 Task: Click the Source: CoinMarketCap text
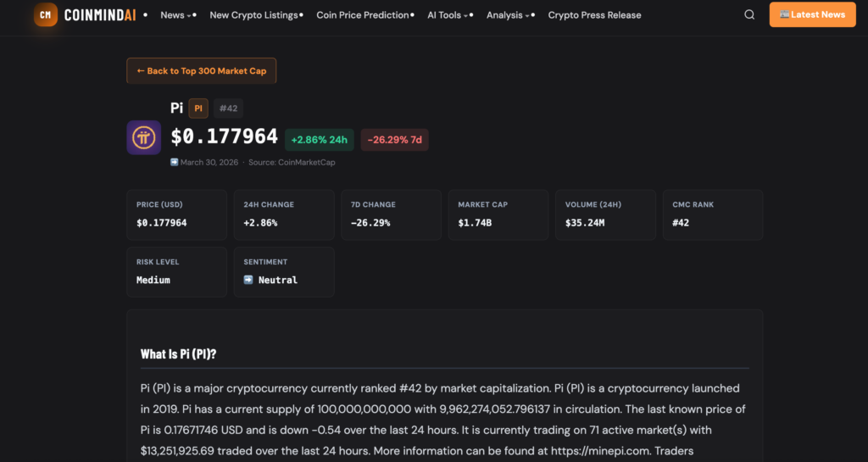pyautogui.click(x=292, y=162)
